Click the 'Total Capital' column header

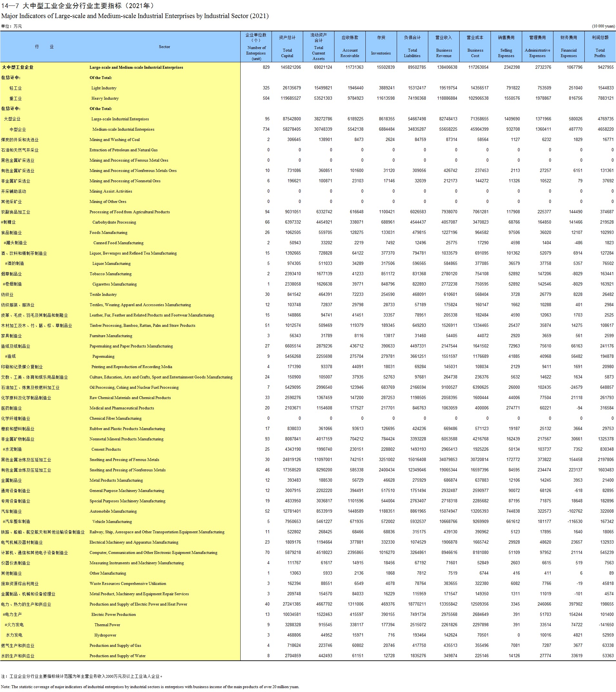pos(287,47)
